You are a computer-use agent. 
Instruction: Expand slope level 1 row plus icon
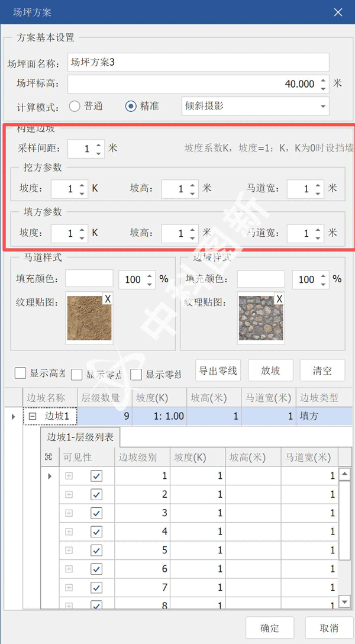pyautogui.click(x=69, y=476)
